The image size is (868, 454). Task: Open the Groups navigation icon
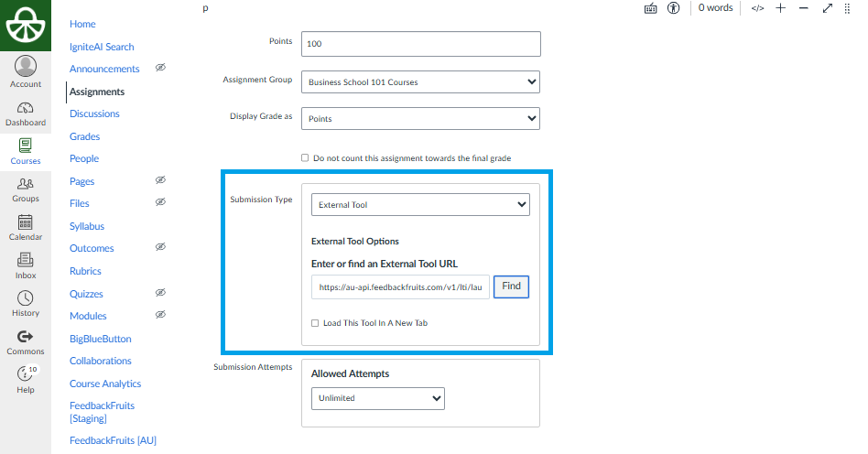coord(26,189)
